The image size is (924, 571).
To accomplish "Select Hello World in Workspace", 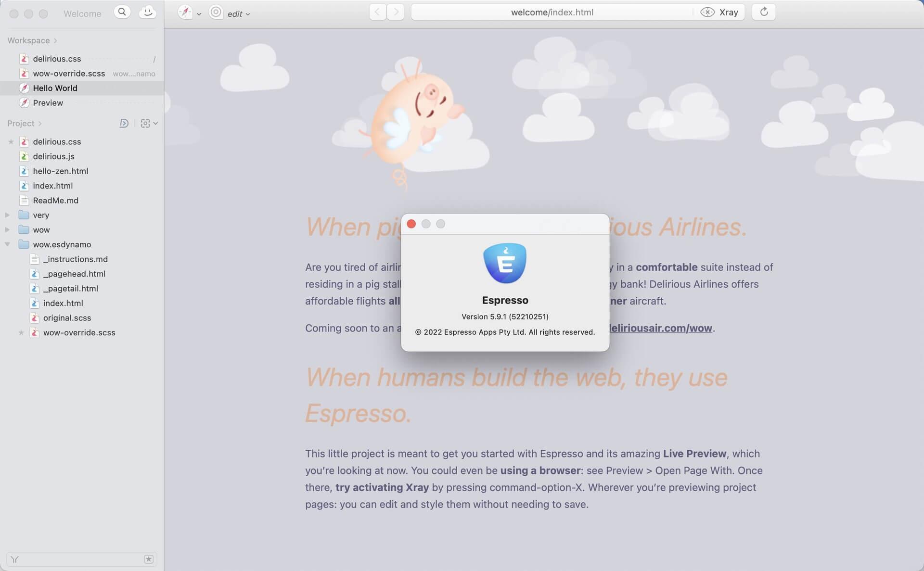I will tap(55, 88).
